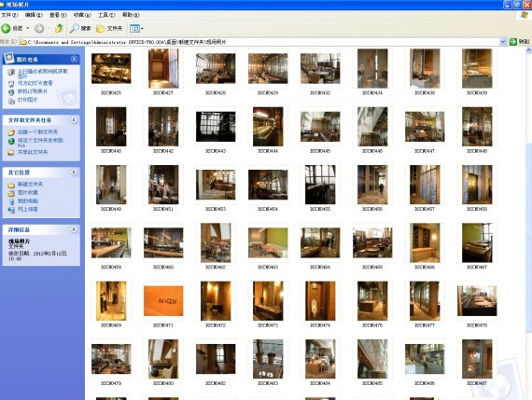Screen dimensions: 532x400
Task: Collapse the 图片任务 panel
Action: pos(74,60)
